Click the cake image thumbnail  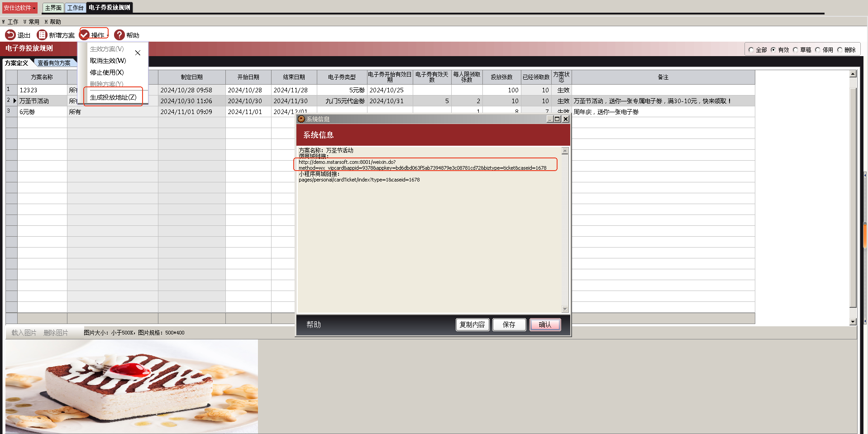(x=131, y=386)
